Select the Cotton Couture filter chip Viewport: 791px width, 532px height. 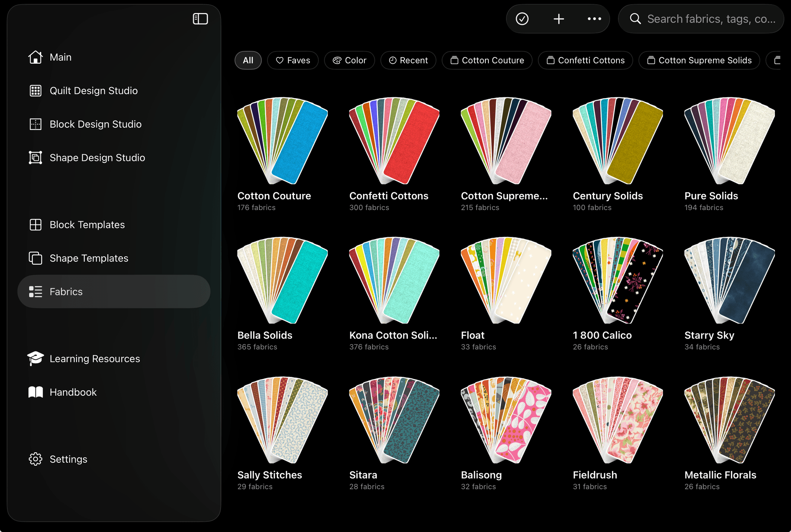(487, 60)
